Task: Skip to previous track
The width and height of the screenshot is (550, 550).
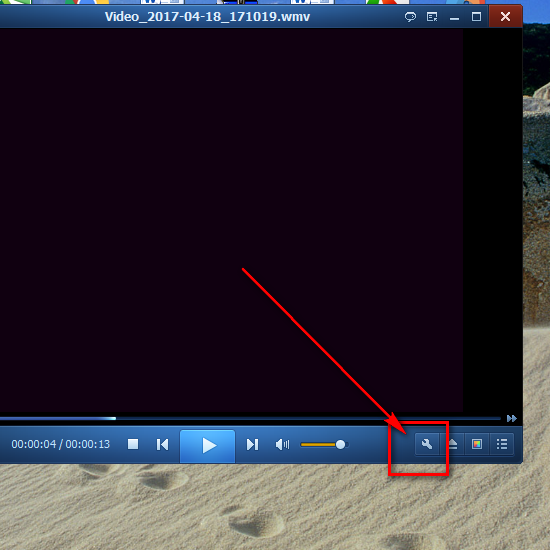Action: click(162, 444)
